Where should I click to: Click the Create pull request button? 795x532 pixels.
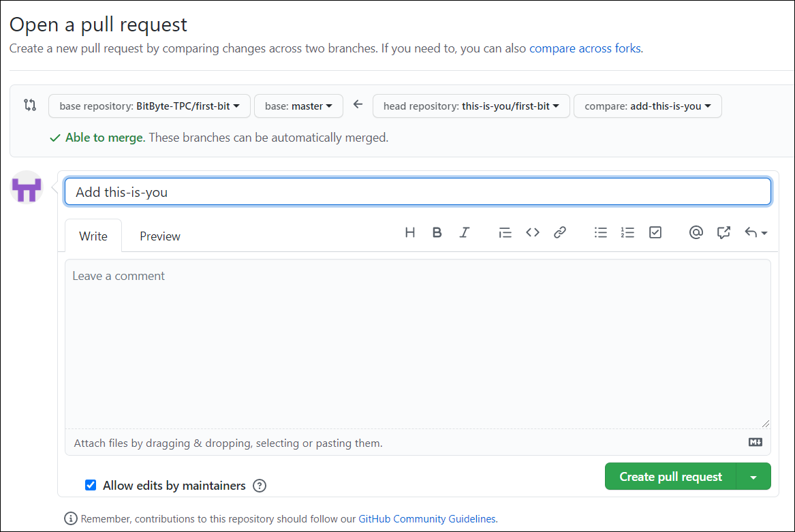[670, 476]
